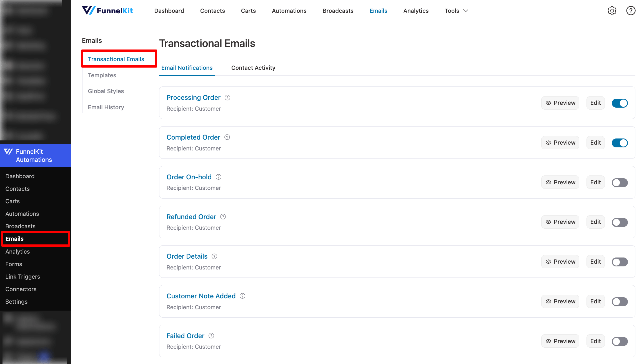Click Edit on the Completed Order email
The width and height of the screenshot is (644, 364).
pos(595,142)
